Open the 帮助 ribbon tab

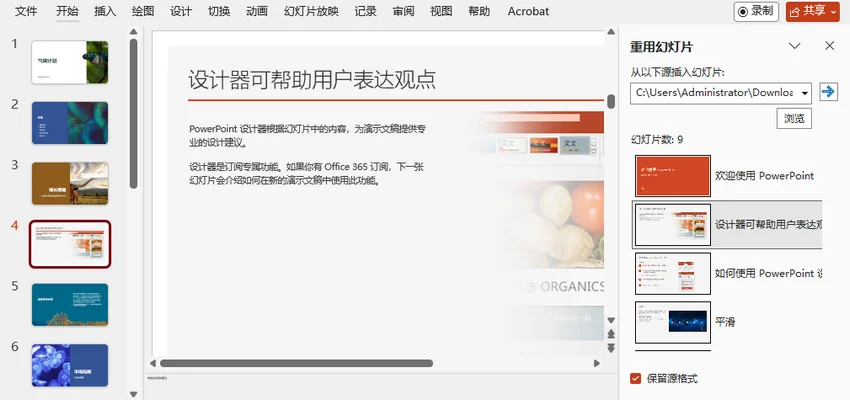(479, 11)
